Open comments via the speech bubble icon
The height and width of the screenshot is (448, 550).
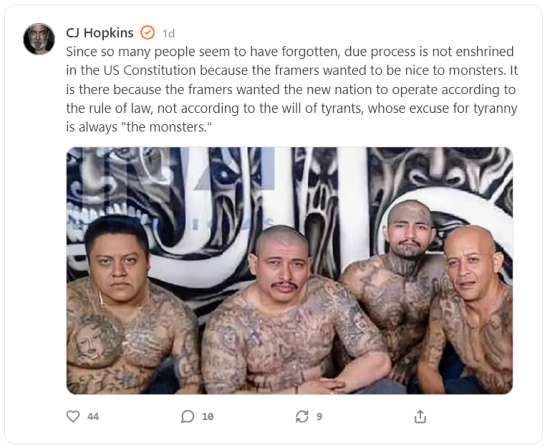pos(187,416)
